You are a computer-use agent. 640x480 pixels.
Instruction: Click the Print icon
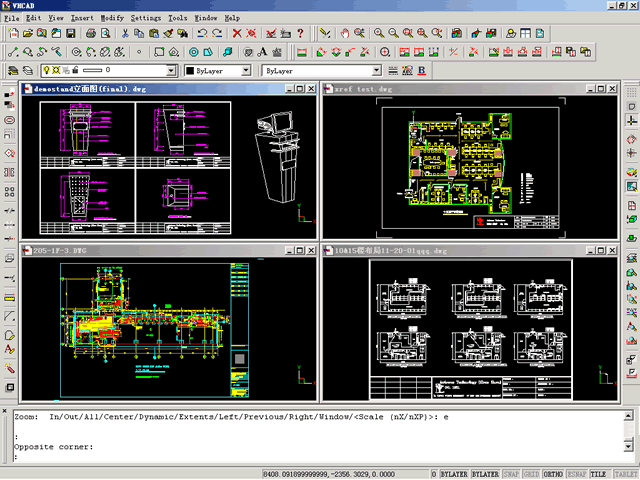point(91,33)
